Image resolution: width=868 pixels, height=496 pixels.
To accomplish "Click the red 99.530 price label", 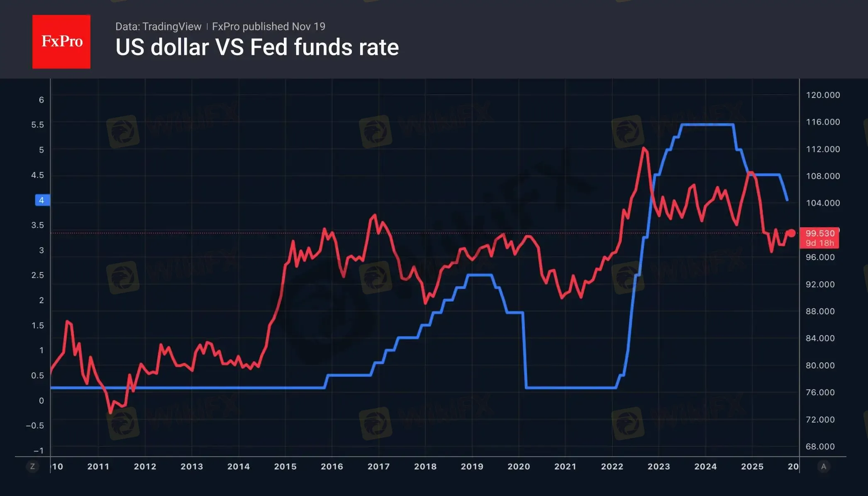I will 819,233.
